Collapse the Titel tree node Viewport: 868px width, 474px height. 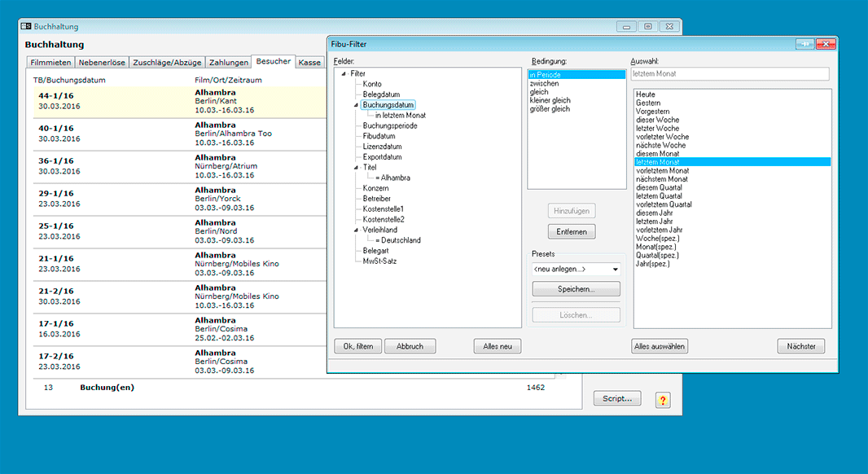coord(356,168)
